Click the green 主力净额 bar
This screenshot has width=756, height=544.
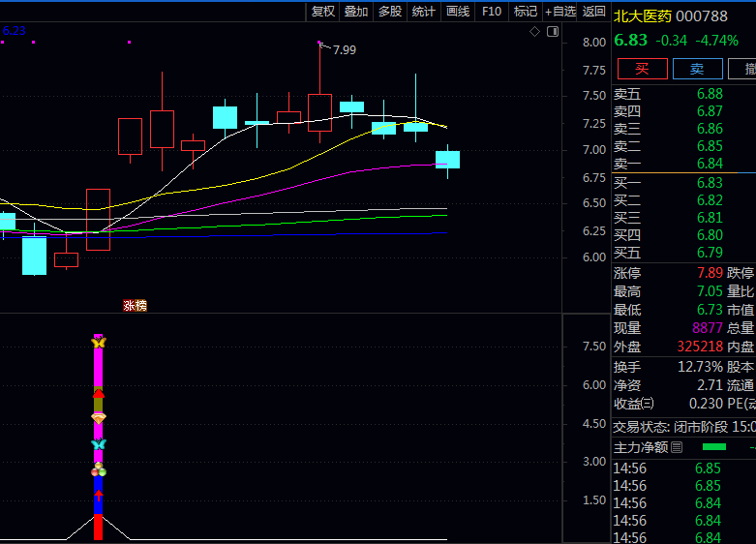[x=713, y=447]
